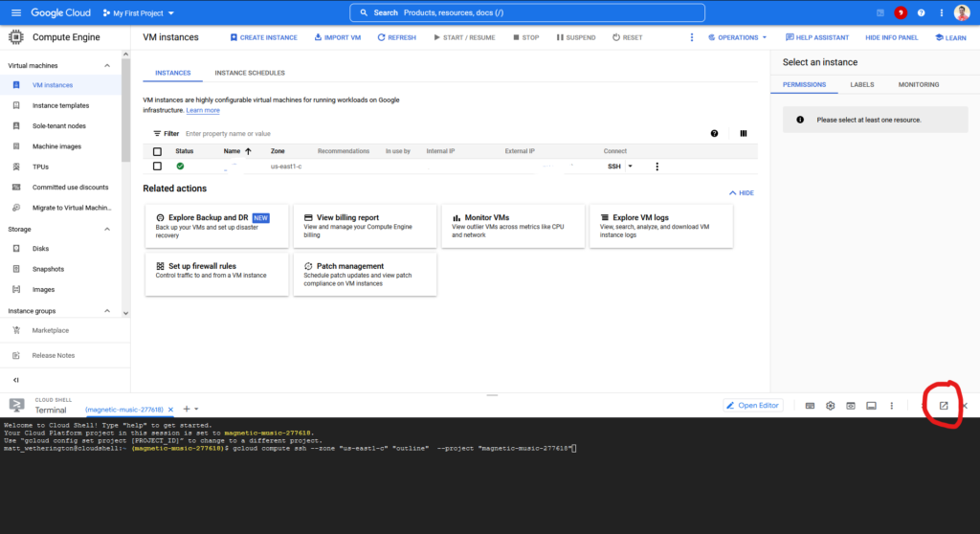Open VM instances toolbar overflow menu
This screenshot has width=980, height=534.
click(692, 37)
